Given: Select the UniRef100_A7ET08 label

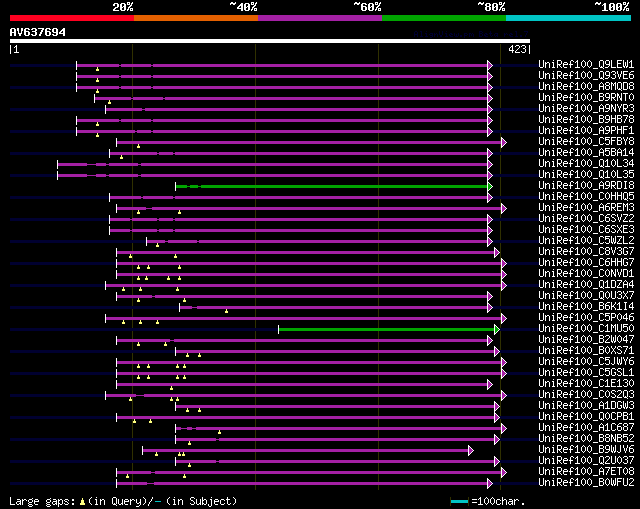Looking at the screenshot, I should point(586,472).
